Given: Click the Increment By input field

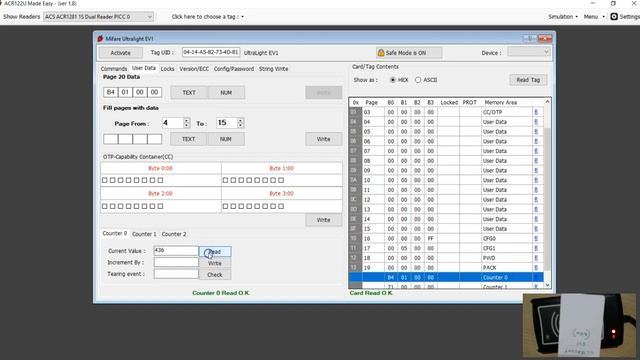Looking at the screenshot, I should [176, 262].
